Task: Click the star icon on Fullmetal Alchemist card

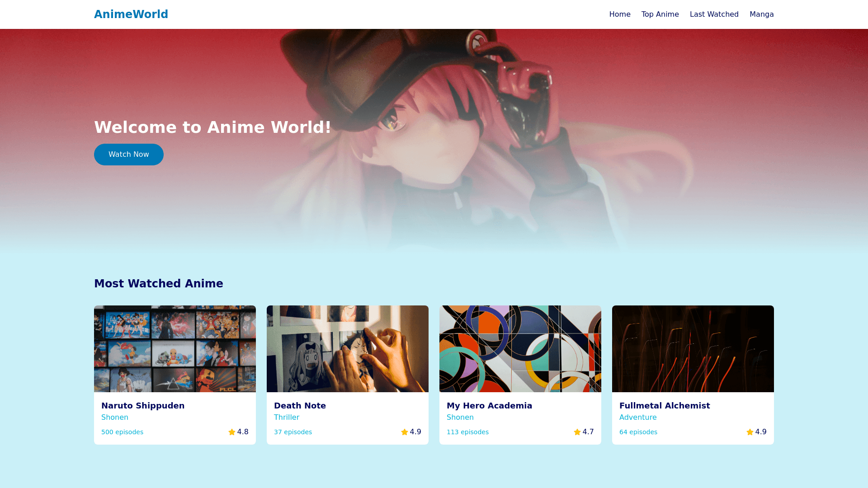Action: 750,432
